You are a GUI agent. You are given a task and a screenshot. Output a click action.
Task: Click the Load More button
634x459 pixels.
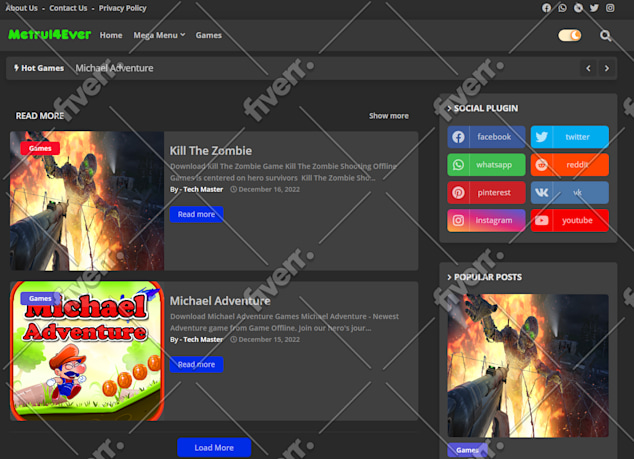[x=214, y=448]
